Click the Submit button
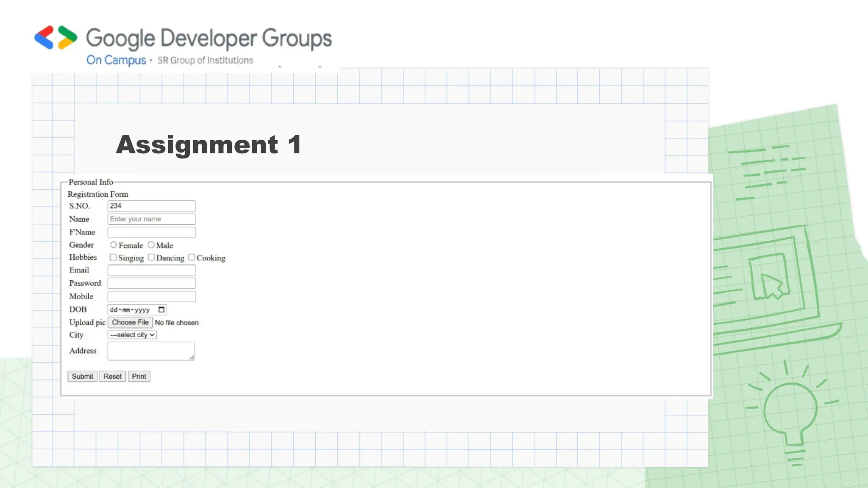The height and width of the screenshot is (488, 868). pyautogui.click(x=82, y=376)
